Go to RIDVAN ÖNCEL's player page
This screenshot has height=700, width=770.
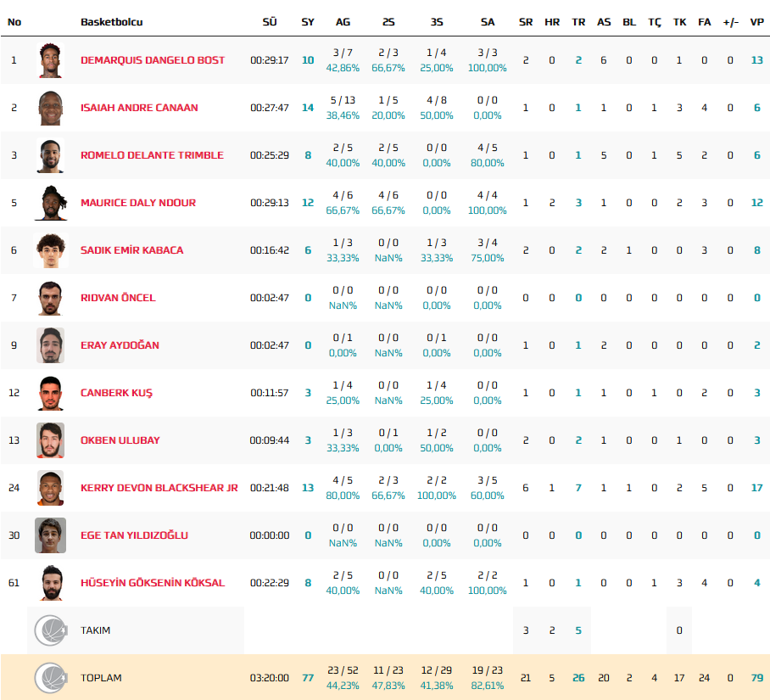[118, 298]
